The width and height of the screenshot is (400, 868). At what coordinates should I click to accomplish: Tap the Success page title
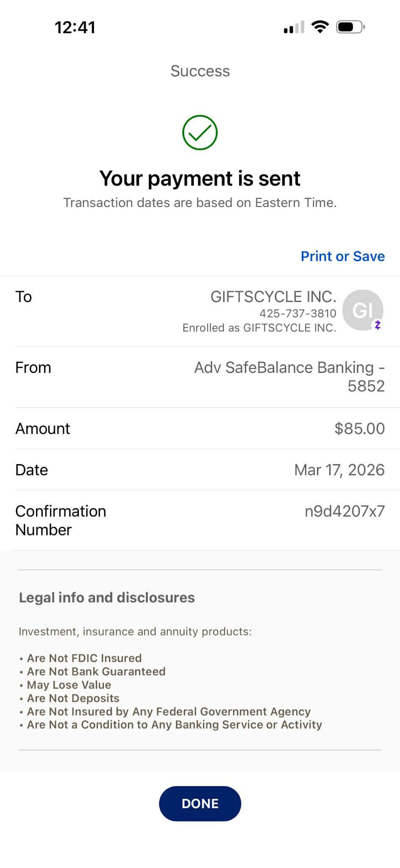coord(200,71)
